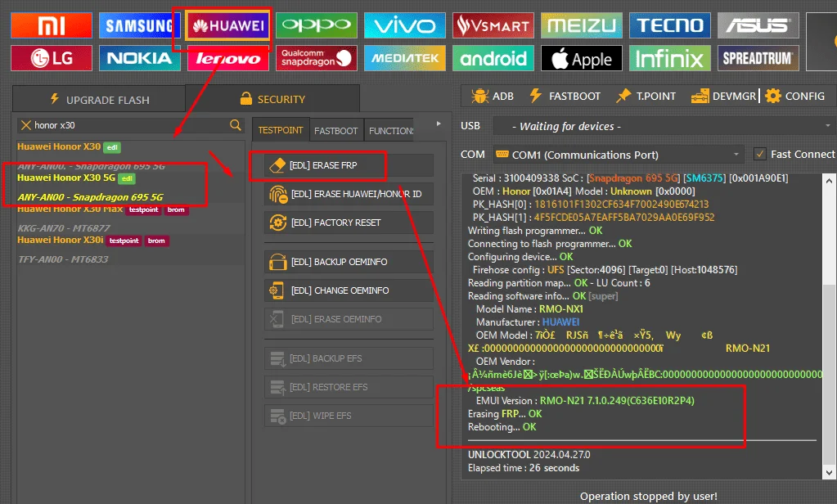The height and width of the screenshot is (504, 837).
Task: Click the honor x30 search field
Action: coord(130,125)
